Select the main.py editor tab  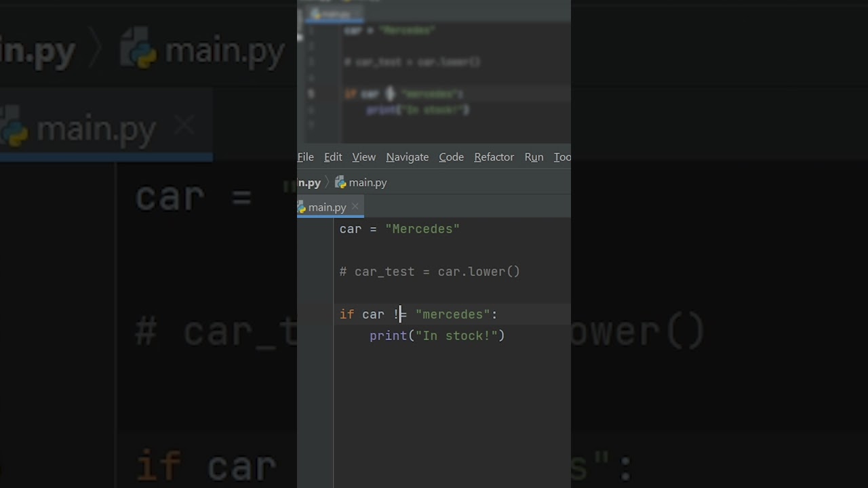point(330,207)
